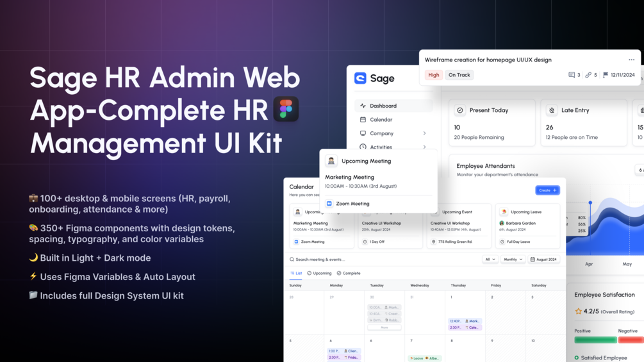The width and height of the screenshot is (644, 362).
Task: Open the wireframe task three-dots menu
Action: (x=631, y=60)
